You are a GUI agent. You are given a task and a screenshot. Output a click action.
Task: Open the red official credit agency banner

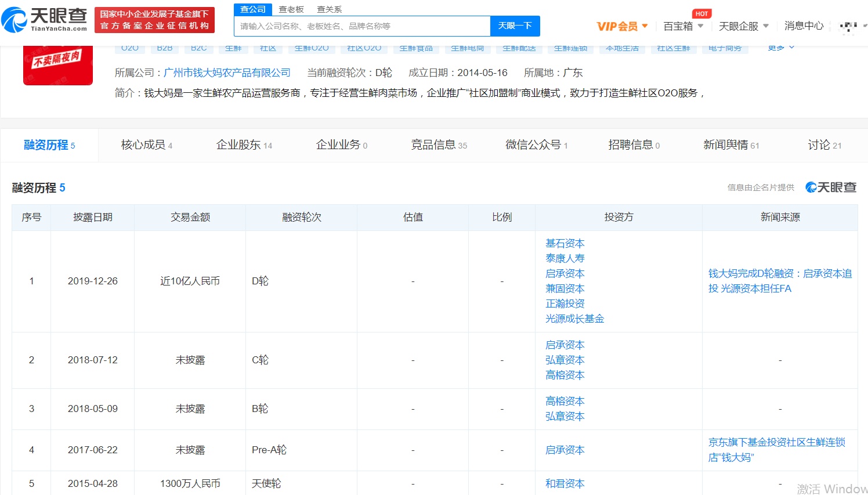[154, 20]
